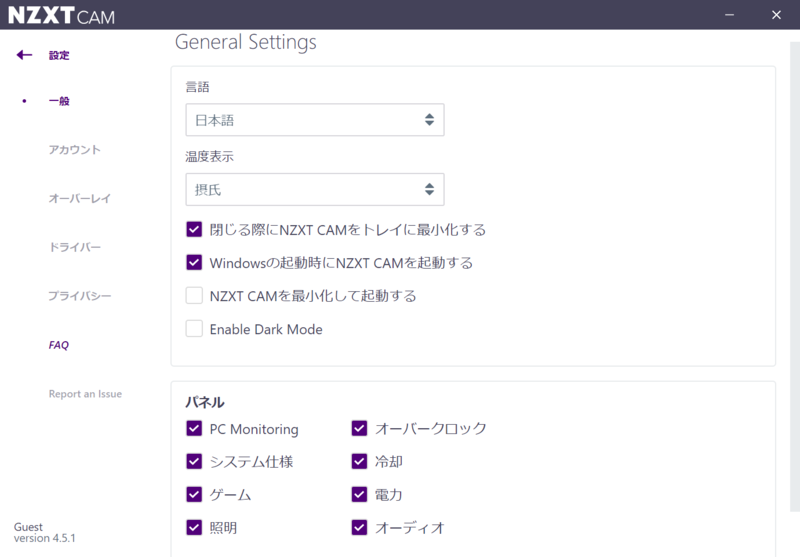Toggle the 照明 panel checkbox

[x=194, y=527]
